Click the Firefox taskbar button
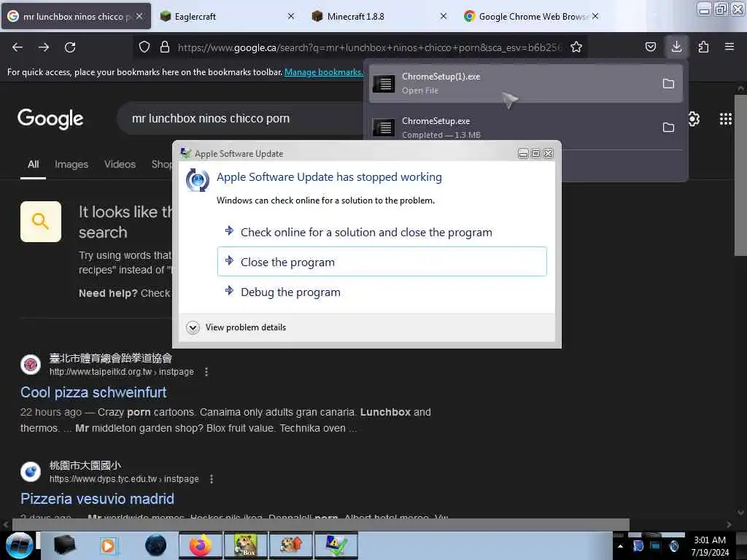This screenshot has height=560, width=747. [201, 545]
